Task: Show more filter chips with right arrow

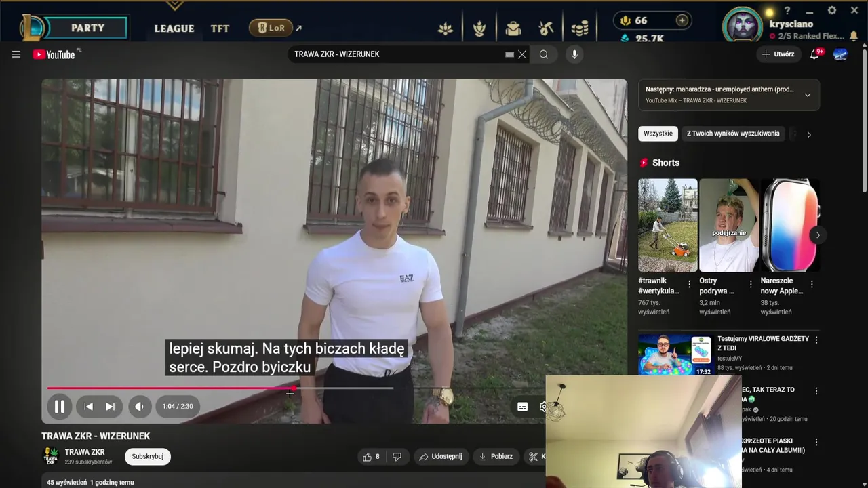Action: click(x=808, y=134)
